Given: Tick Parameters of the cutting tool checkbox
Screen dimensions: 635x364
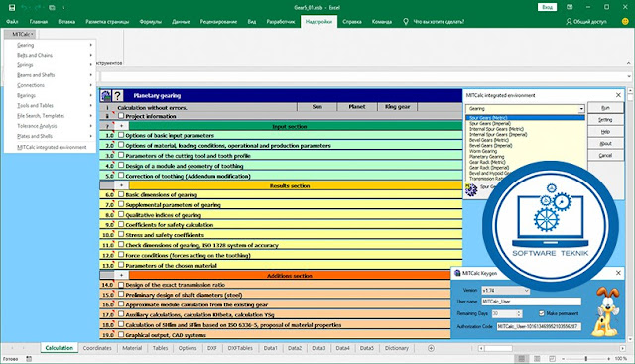Looking at the screenshot, I should 121,155.
